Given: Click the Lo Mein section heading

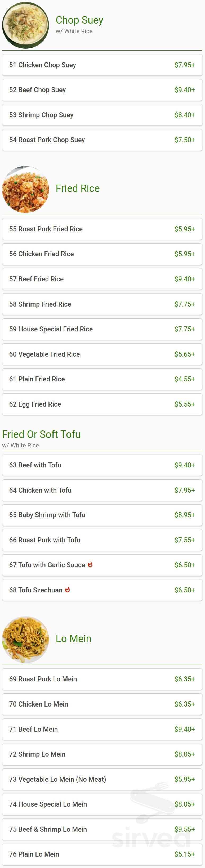Looking at the screenshot, I should 74,639.
